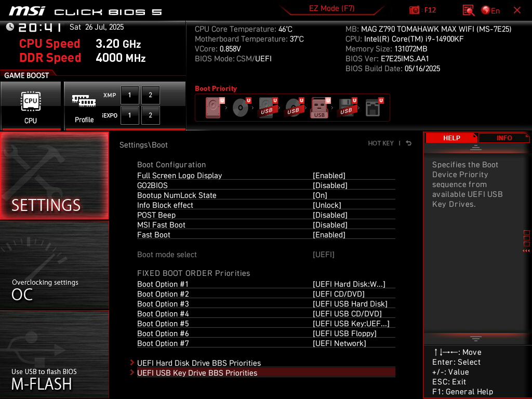Toggle the CPU Game Boost button
Image resolution: width=532 pixels, height=399 pixels.
point(31,106)
